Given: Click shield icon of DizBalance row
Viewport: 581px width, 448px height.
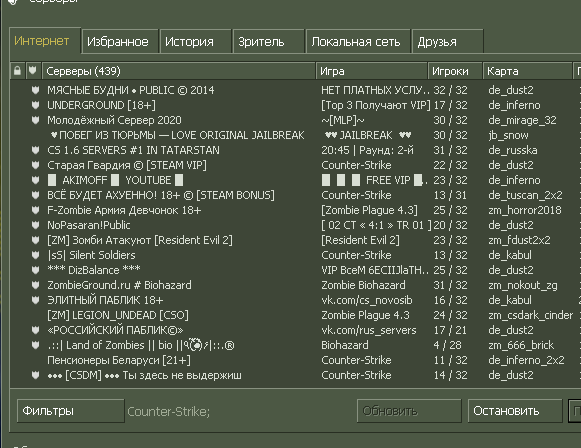Looking at the screenshot, I should 36,270.
